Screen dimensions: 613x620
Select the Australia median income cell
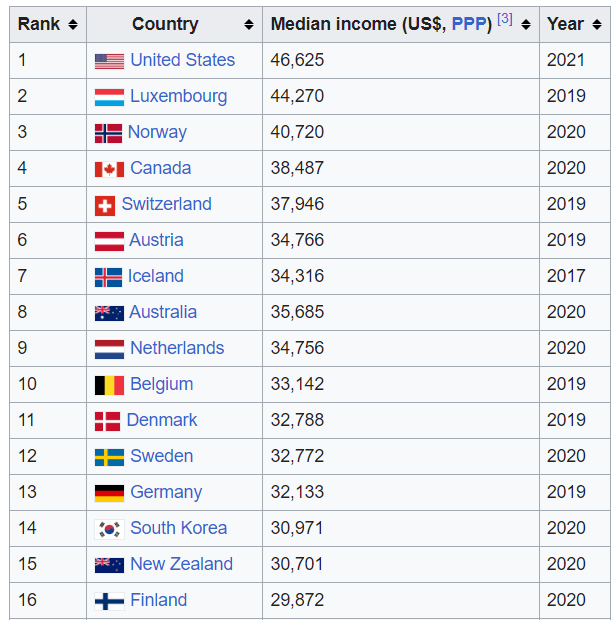click(x=401, y=312)
